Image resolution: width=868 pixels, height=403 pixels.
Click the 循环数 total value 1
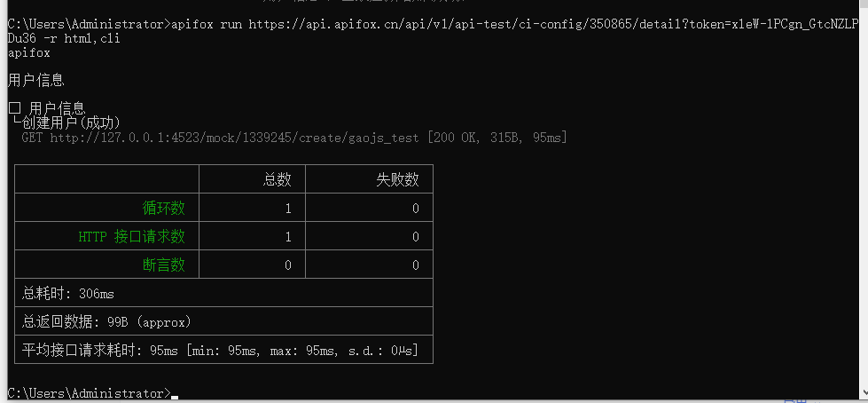click(288, 209)
